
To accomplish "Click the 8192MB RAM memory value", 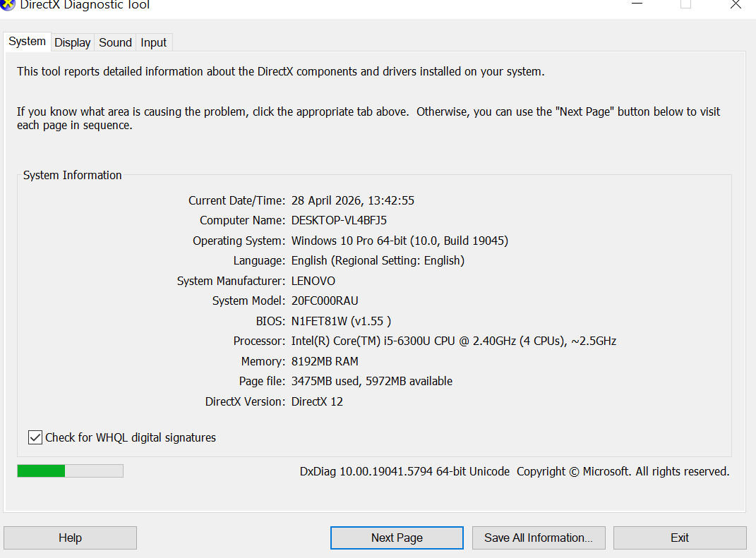I will tap(325, 362).
